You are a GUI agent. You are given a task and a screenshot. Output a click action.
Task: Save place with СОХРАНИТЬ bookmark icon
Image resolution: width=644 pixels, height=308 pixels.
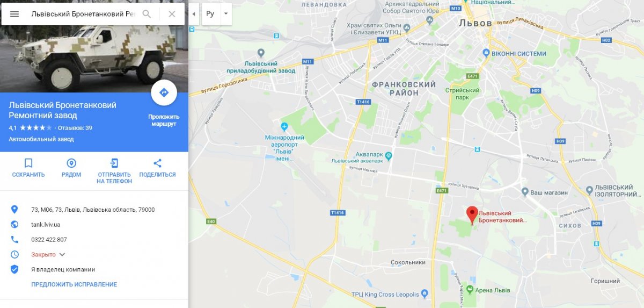coord(28,168)
